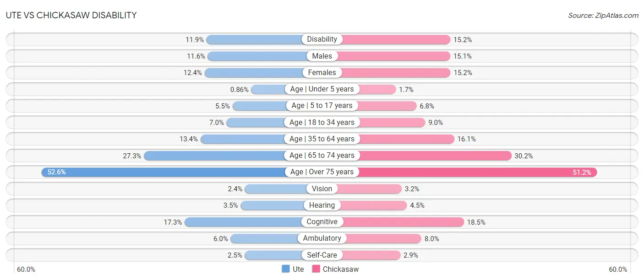Image resolution: width=644 pixels, height=280 pixels.
Task: Click the Self-Care category label
Action: (322, 255)
